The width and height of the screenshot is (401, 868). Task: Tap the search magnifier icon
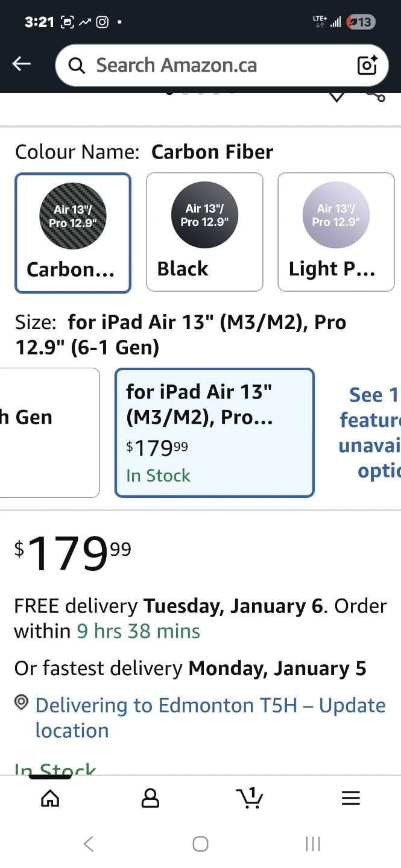pos(77,65)
